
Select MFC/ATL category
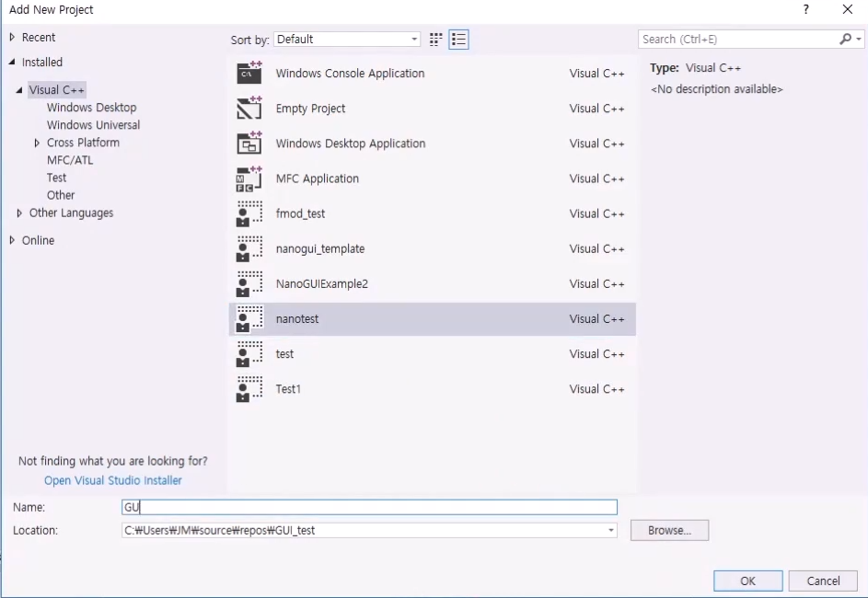(x=70, y=160)
